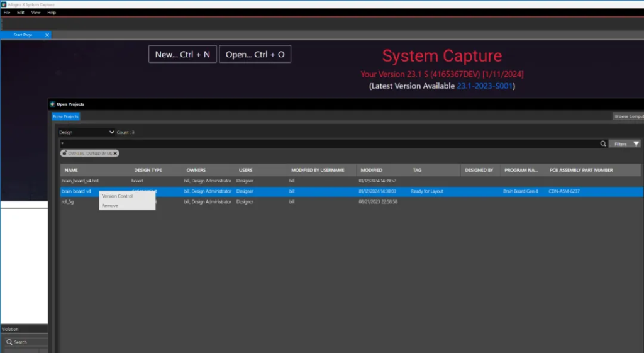
Task: Open the View menu
Action: 36,13
